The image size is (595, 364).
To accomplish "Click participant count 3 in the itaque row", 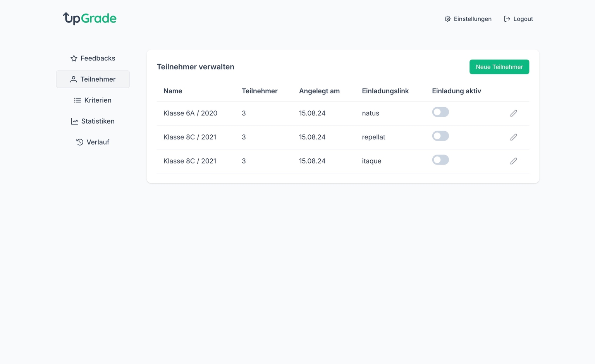I will (244, 161).
